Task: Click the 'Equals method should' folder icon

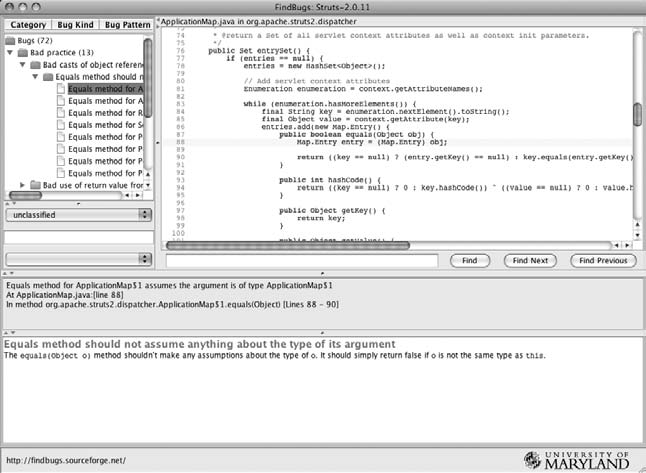Action: click(x=48, y=76)
